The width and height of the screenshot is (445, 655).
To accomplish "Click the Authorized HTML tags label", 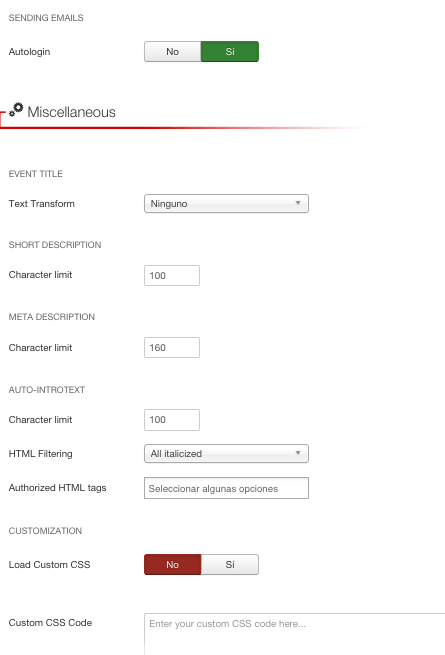I will pyautogui.click(x=57, y=488).
